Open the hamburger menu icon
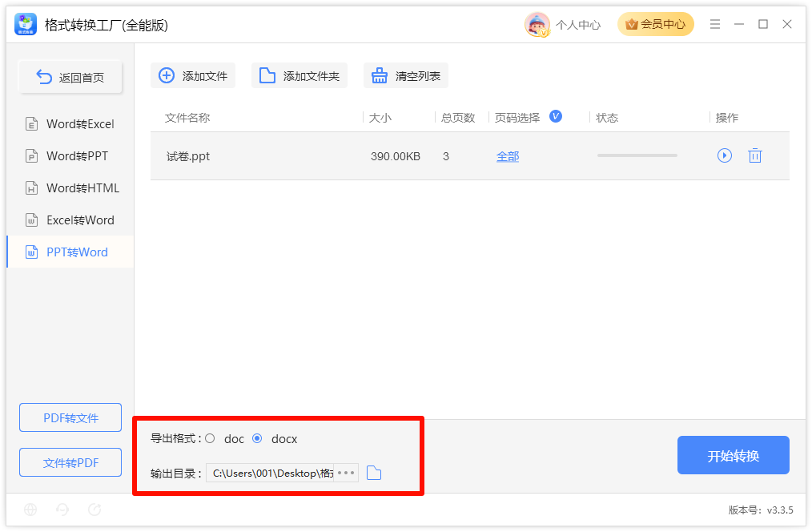 point(715,24)
